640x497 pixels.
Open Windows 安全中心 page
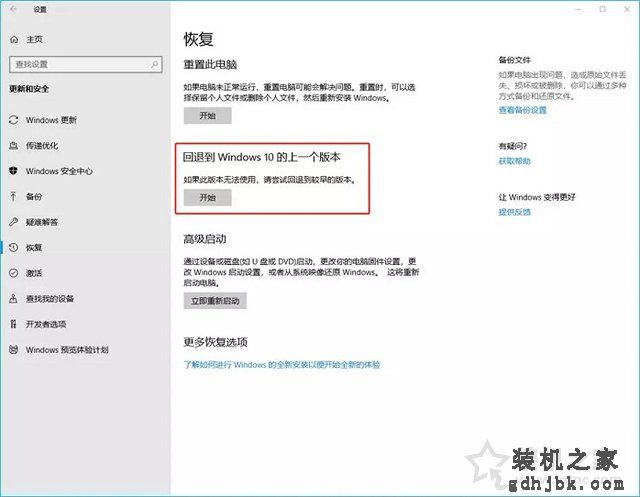pyautogui.click(x=59, y=171)
